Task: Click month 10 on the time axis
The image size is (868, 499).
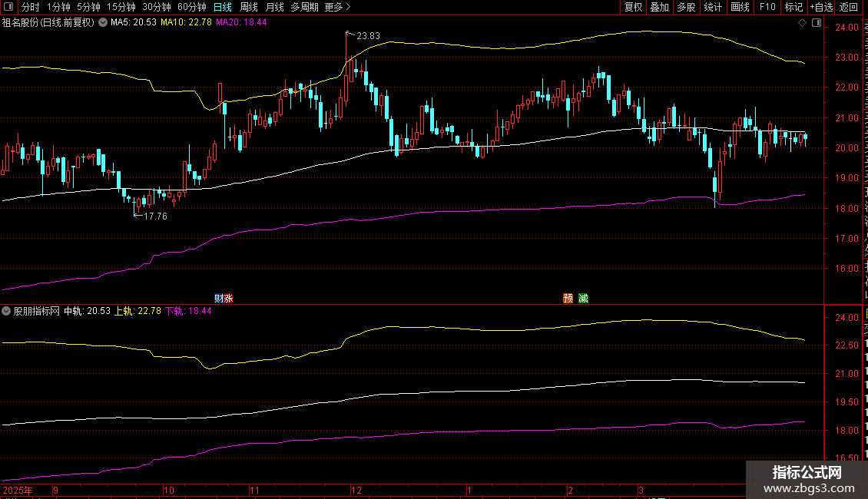Action: coord(169,490)
